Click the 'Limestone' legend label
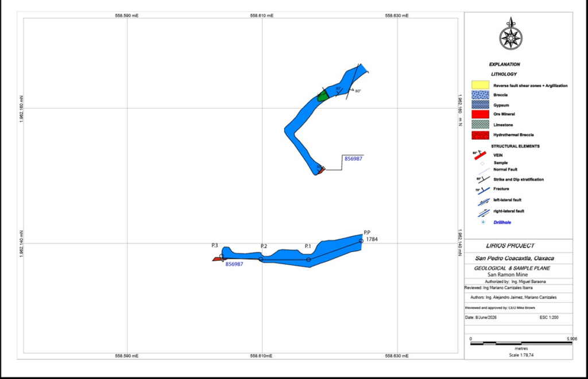The height and width of the screenshot is (379, 588). tap(503, 125)
